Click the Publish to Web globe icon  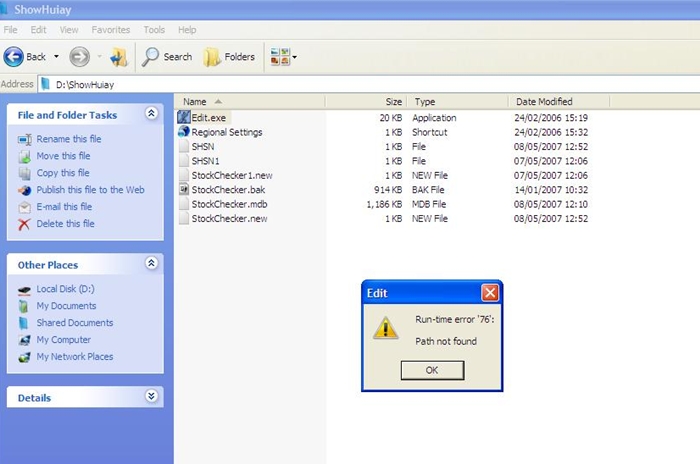(25, 190)
